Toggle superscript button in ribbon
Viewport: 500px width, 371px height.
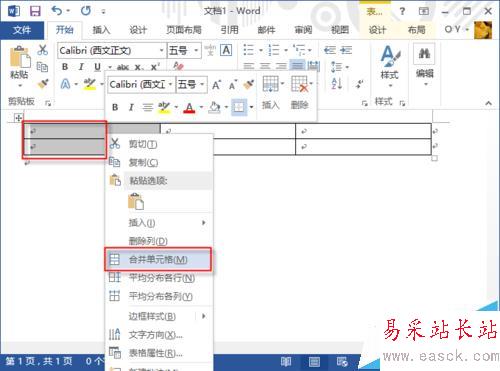click(x=155, y=67)
